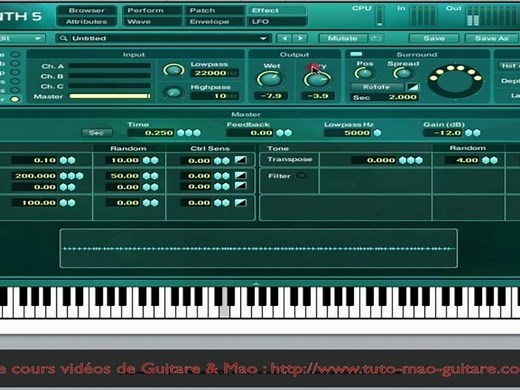Screen dimensions: 520x390
Task: Click the hexagon steppers next to Time
Action: 189,133
